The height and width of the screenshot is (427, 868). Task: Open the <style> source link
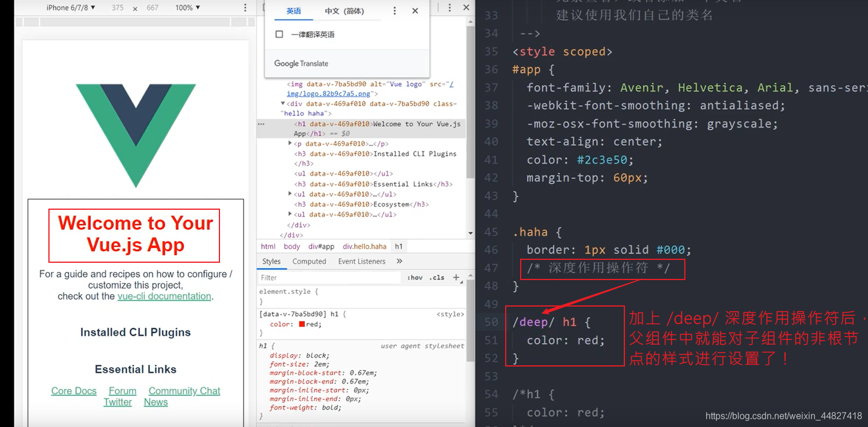point(450,314)
